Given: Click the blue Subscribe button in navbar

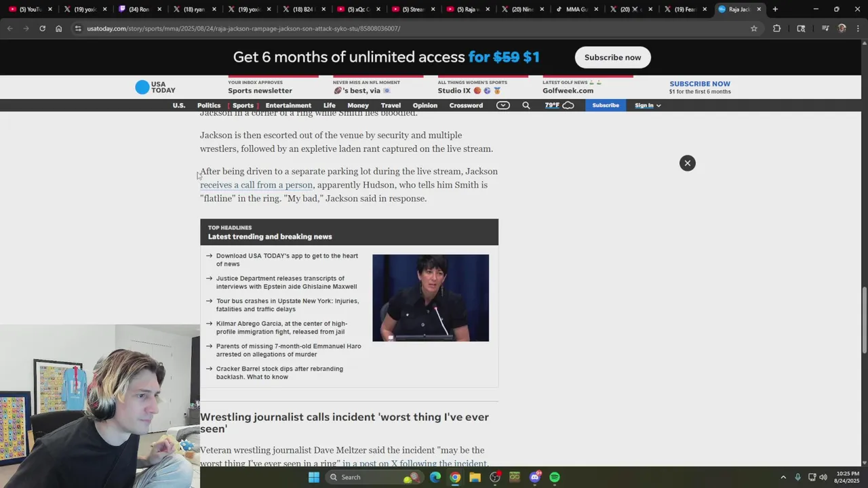Looking at the screenshot, I should (606, 105).
